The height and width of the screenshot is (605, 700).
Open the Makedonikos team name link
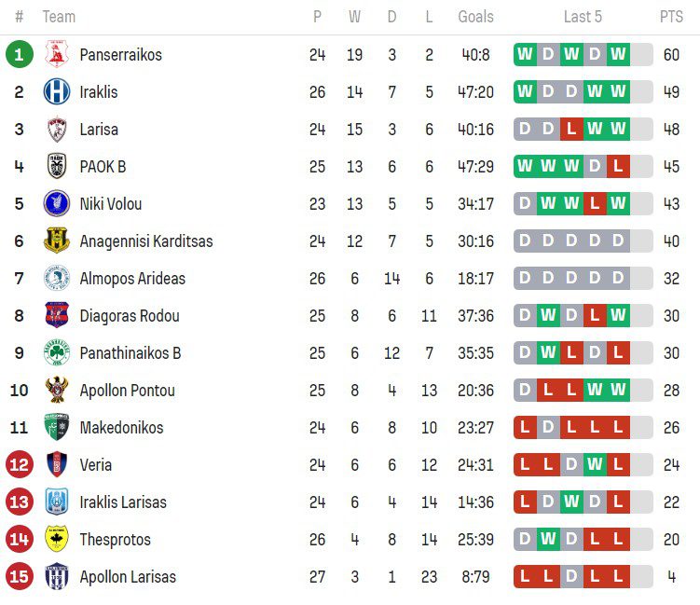click(121, 428)
